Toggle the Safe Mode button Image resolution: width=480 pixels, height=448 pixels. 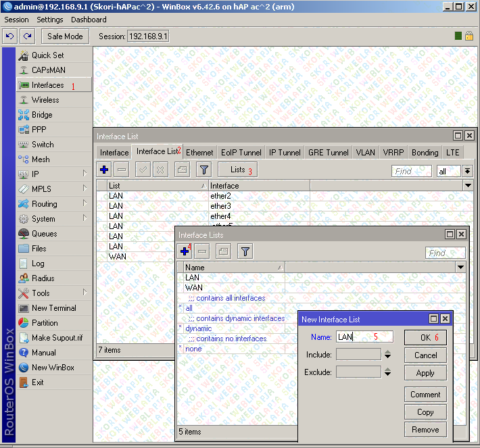coord(66,36)
